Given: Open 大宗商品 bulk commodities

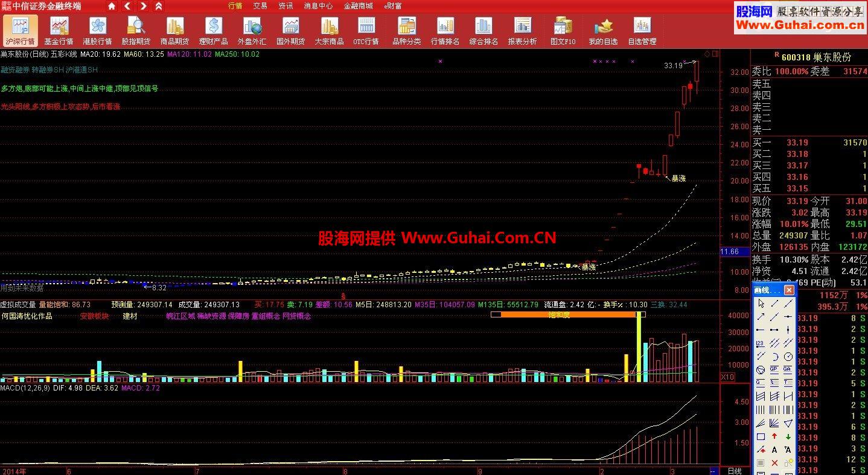Looking at the screenshot, I should coord(329,31).
